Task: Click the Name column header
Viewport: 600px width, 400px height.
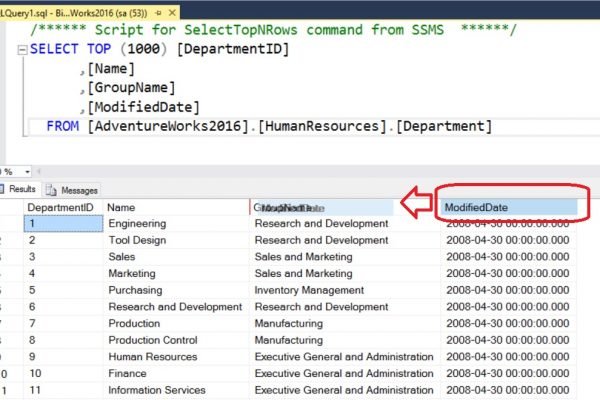Action: pos(176,207)
